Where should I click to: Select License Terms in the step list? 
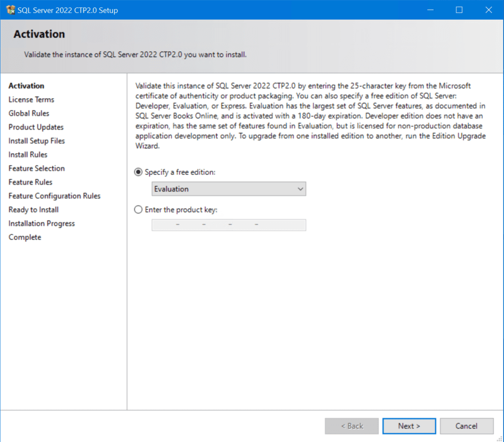31,99
